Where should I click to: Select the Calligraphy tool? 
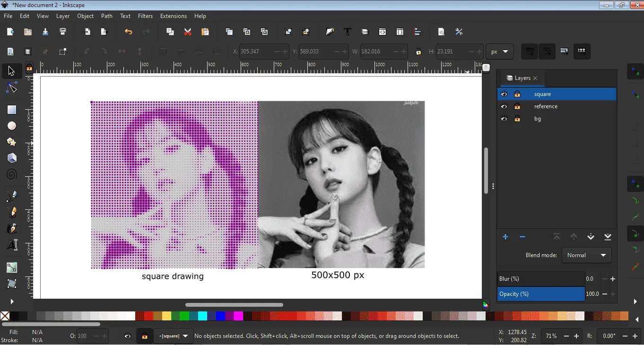(x=12, y=229)
